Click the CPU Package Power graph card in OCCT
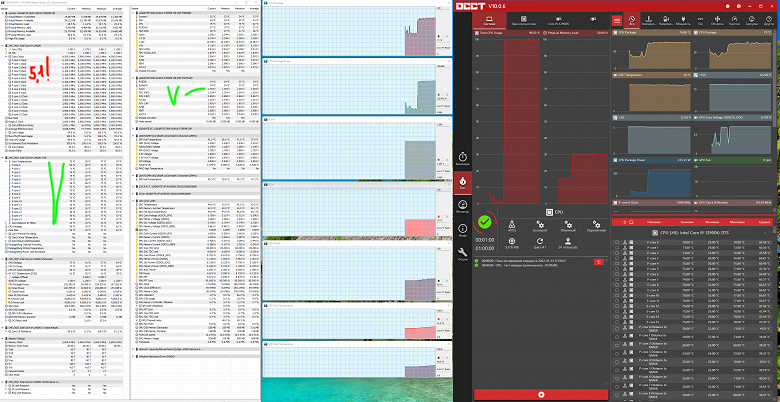Screen dimensions: 780x402 [x=652, y=177]
